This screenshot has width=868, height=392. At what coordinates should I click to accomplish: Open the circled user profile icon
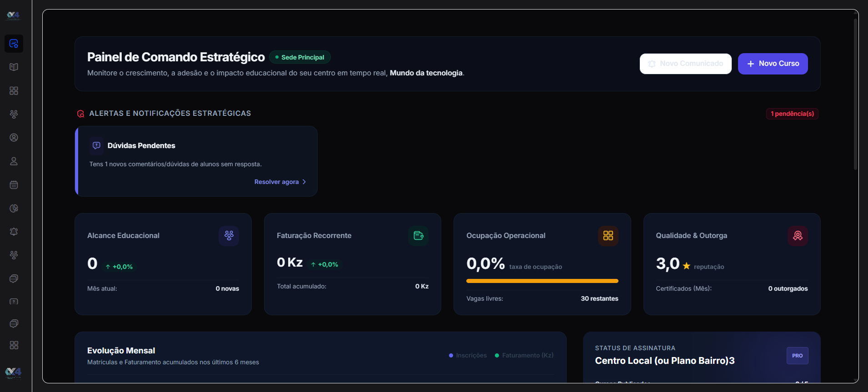14,138
